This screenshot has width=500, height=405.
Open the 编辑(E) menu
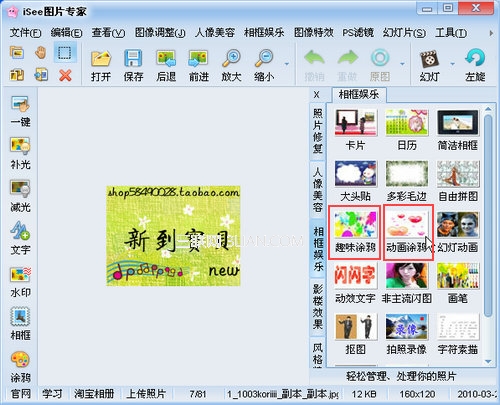point(66,33)
